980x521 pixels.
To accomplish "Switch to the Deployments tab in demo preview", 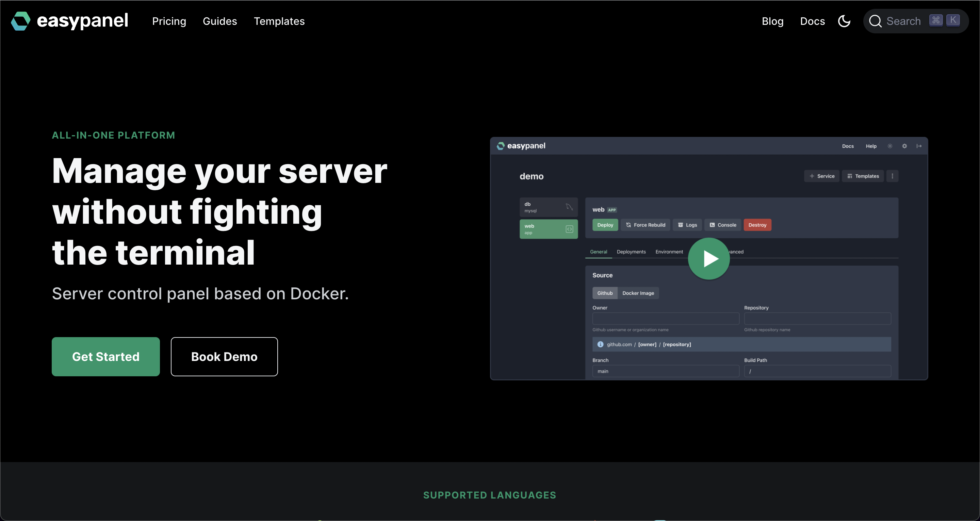I will 631,252.
